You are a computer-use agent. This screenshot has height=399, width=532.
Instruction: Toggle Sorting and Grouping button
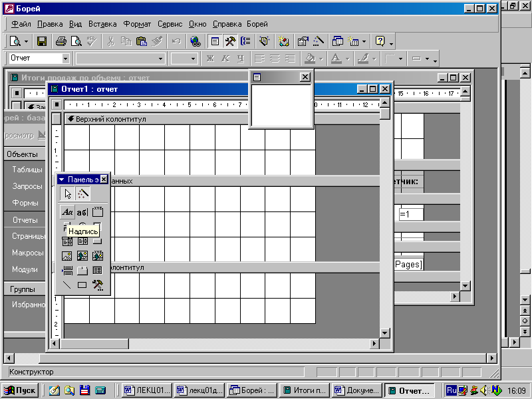click(x=245, y=41)
